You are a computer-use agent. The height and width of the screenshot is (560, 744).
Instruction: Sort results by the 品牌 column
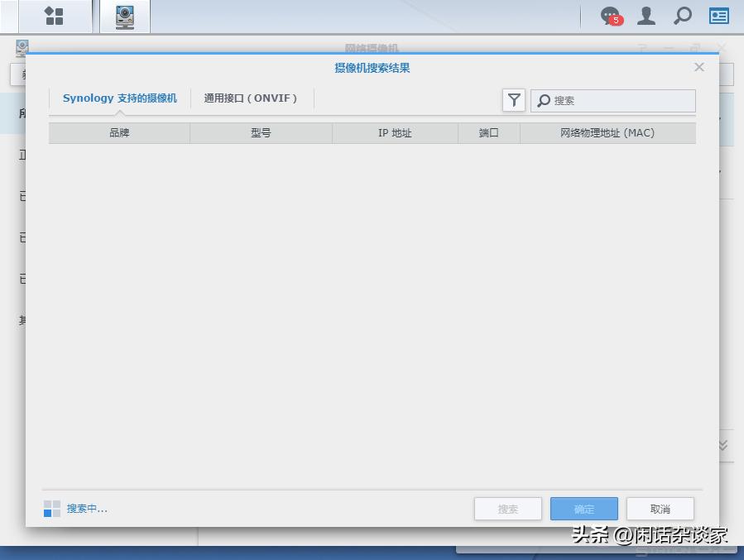[119, 132]
